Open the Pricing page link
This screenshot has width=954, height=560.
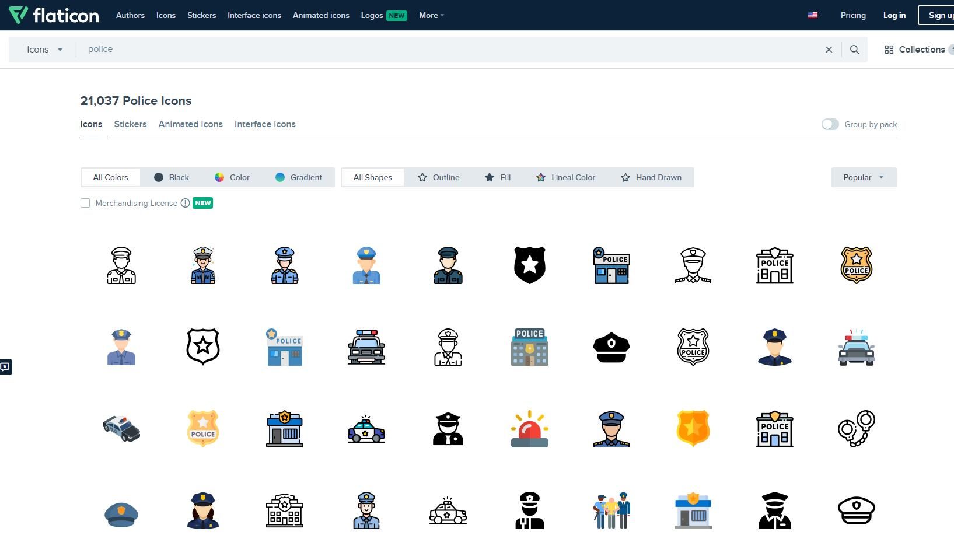point(852,15)
